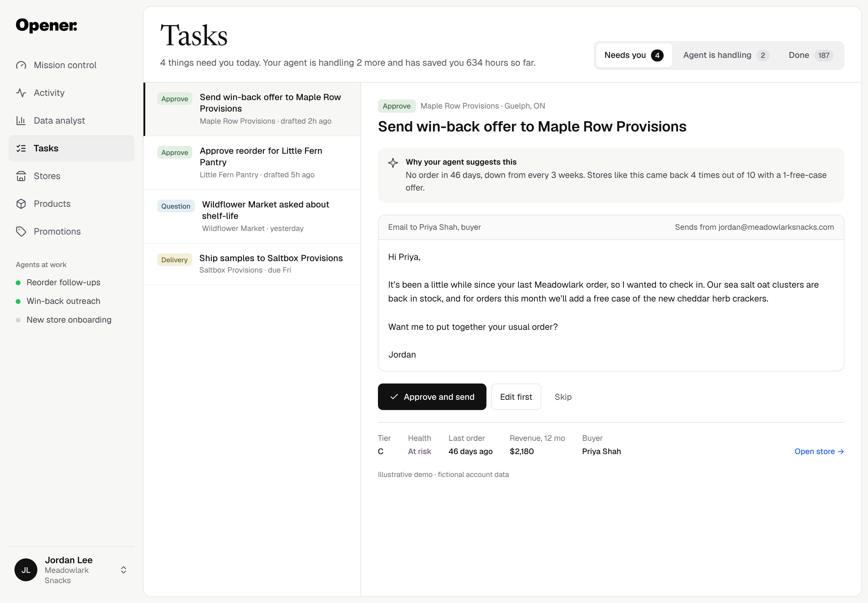Open the Reorder follow-ups agent
The image size is (868, 603).
pyautogui.click(x=63, y=283)
